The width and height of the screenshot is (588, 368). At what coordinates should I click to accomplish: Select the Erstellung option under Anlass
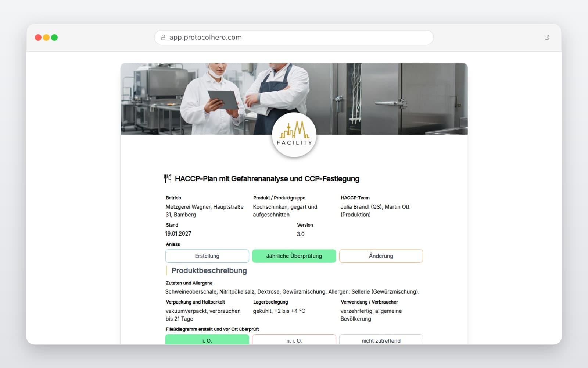point(207,256)
